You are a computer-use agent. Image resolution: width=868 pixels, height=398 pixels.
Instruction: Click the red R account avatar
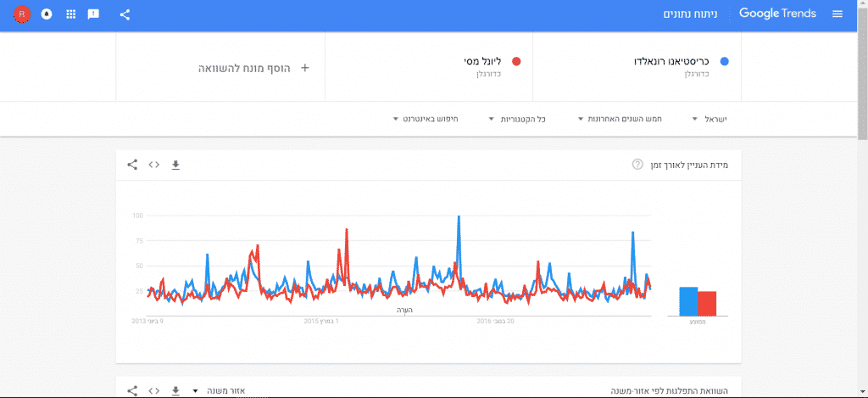pyautogui.click(x=22, y=14)
